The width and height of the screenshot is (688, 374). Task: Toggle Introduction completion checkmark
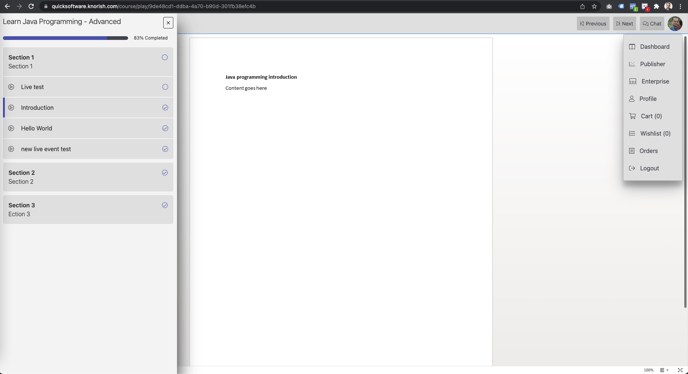165,108
